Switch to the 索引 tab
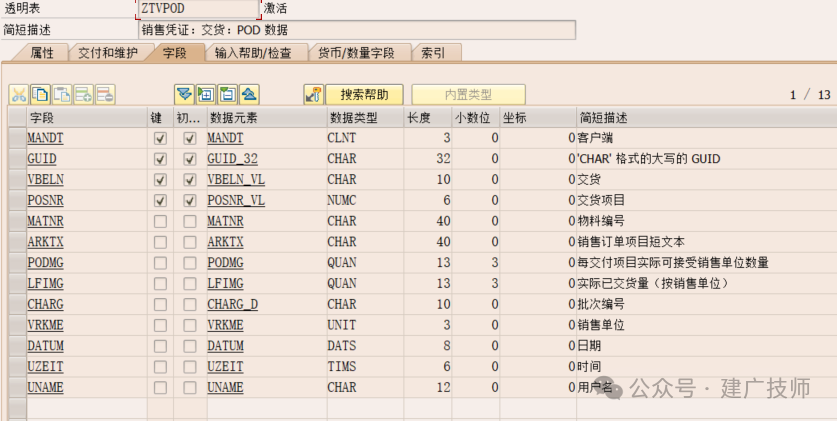Screen dimensions: 837x421 pyautogui.click(x=433, y=53)
